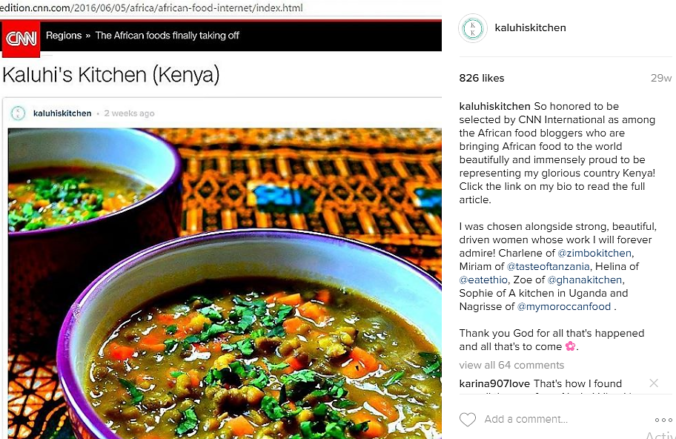Open karina907love commenter profile
The image size is (676, 439).
coord(494,383)
